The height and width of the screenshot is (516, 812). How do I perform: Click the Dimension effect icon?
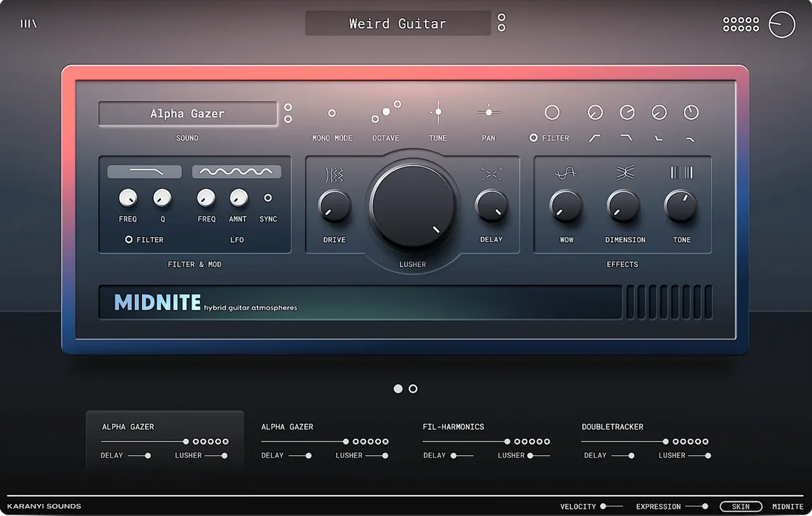click(x=624, y=173)
